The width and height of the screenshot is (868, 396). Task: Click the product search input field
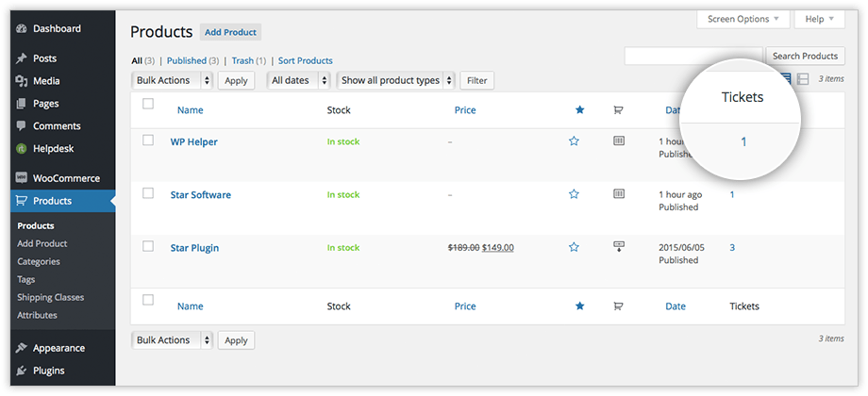tap(693, 56)
